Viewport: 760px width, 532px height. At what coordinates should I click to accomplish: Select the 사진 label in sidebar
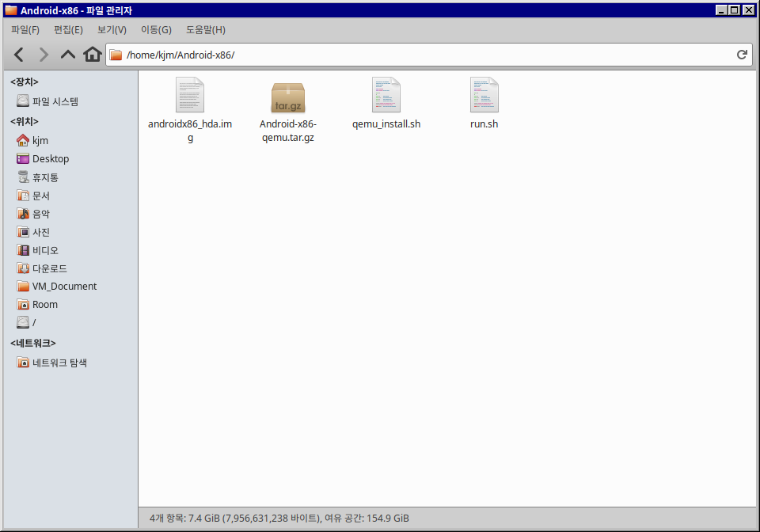pos(41,232)
